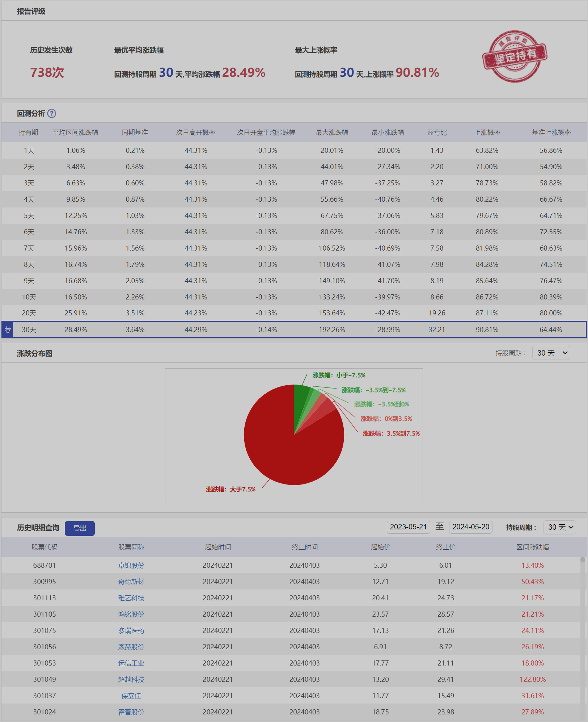Open the 超越科技 stock link
This screenshot has width=588, height=722.
pyautogui.click(x=131, y=679)
